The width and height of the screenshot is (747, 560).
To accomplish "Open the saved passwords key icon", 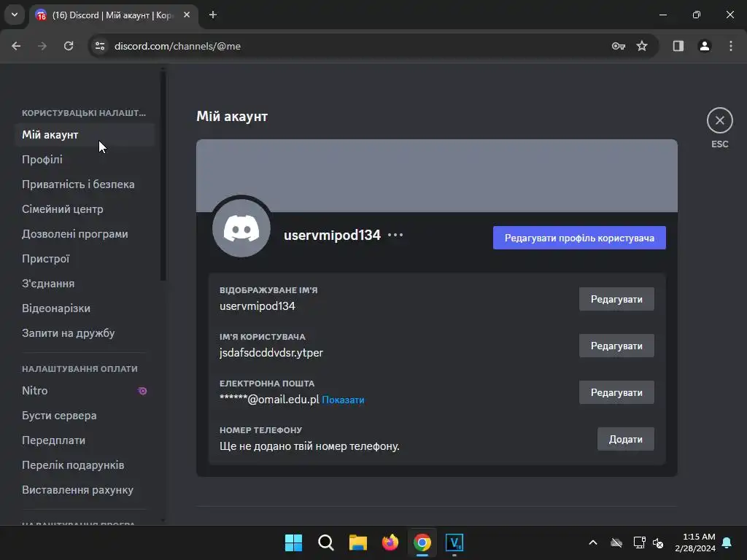I will pos(619,46).
